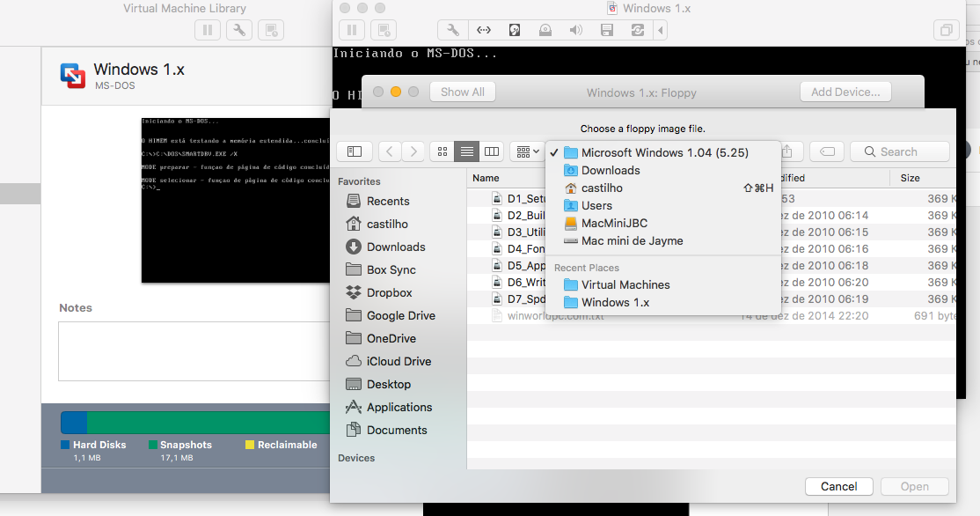Switch file browser to column view
The width and height of the screenshot is (980, 516).
[492, 151]
